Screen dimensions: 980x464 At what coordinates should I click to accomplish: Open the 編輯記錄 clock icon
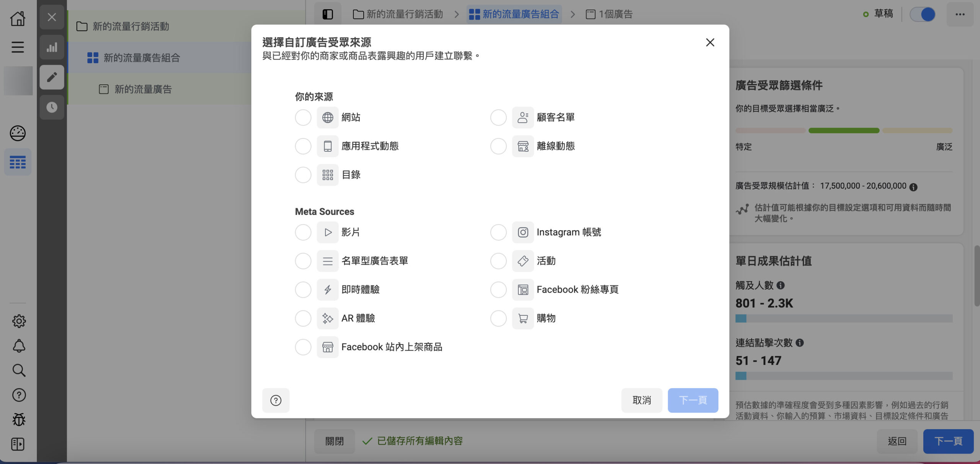pyautogui.click(x=52, y=107)
